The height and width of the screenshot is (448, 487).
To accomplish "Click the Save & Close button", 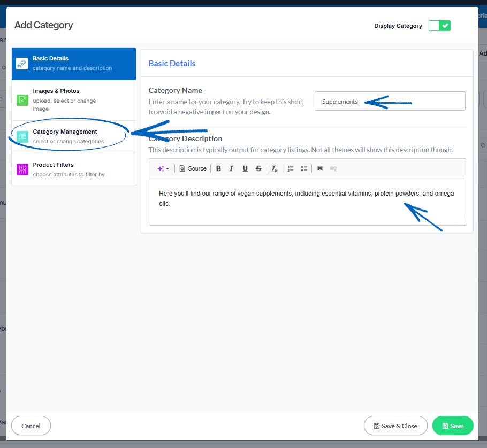I will tap(395, 426).
